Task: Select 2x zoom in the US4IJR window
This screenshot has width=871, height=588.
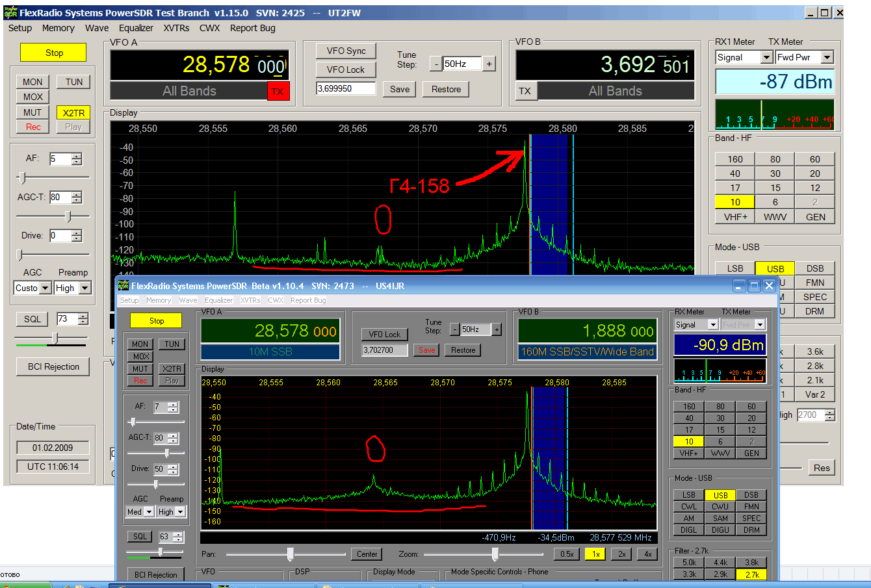Action: [x=622, y=554]
